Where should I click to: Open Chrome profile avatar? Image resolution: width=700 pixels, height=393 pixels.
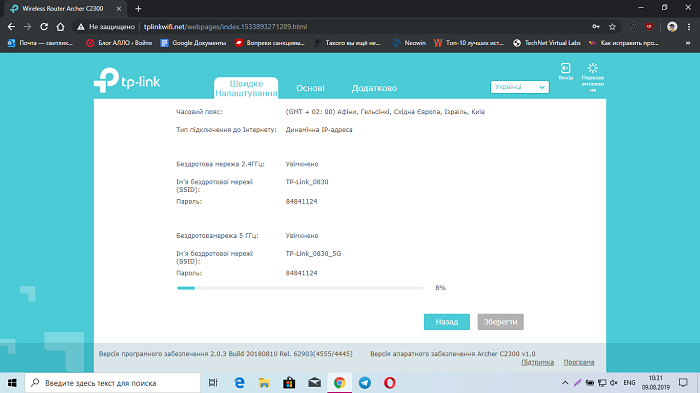pos(672,27)
